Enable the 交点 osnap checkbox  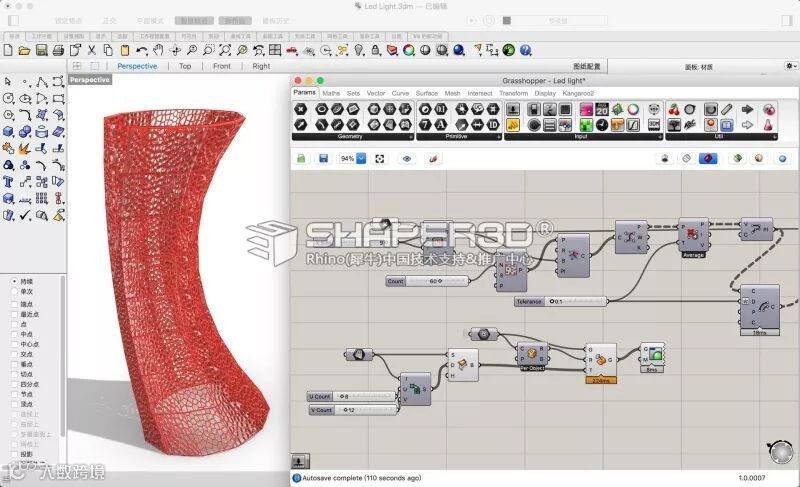(x=14, y=354)
